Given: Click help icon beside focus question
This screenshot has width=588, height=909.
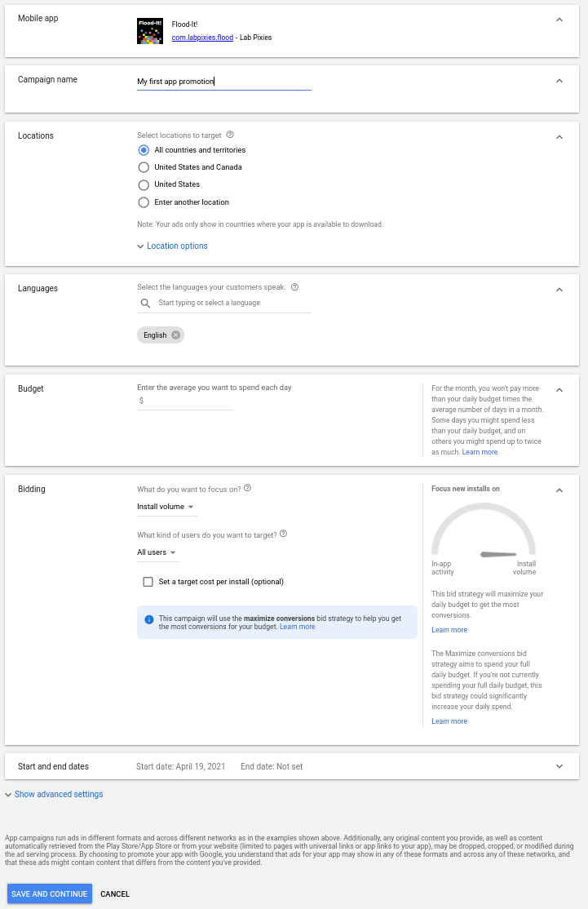Looking at the screenshot, I should pos(247,488).
